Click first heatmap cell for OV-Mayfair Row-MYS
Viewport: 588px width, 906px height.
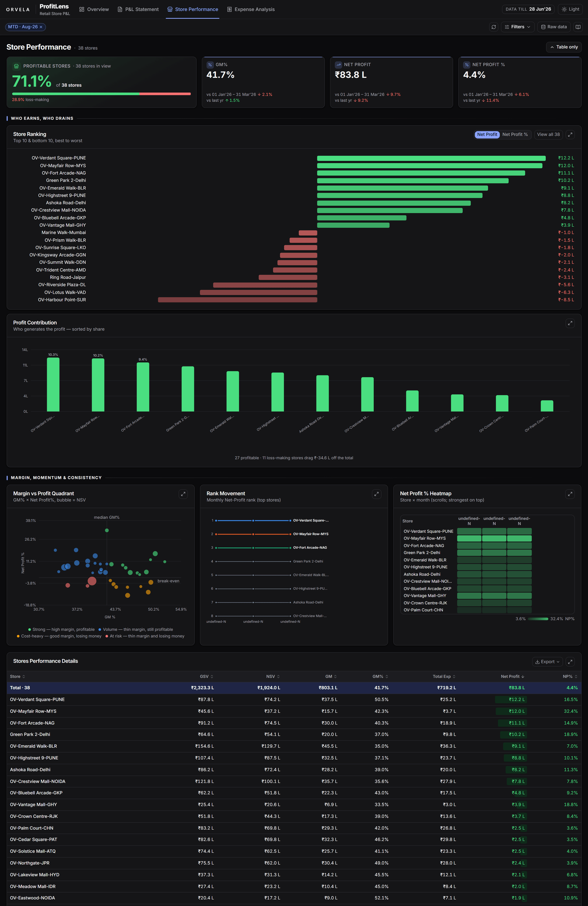(469, 539)
